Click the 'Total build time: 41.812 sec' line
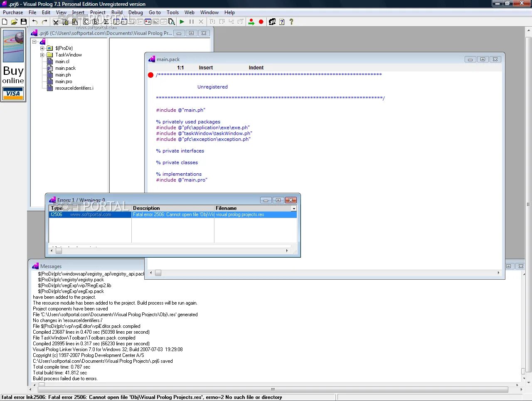Viewport: 532px width, 401px height. point(60,373)
